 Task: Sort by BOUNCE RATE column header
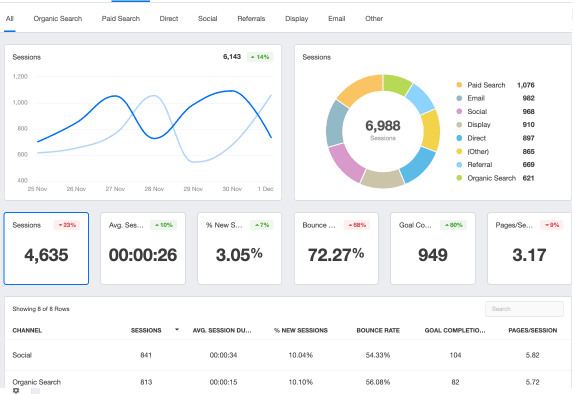pyautogui.click(x=378, y=330)
